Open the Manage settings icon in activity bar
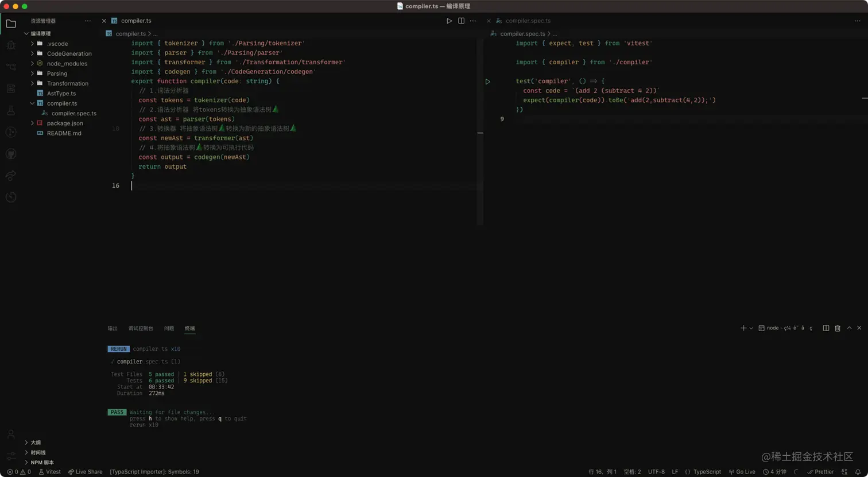 [11, 456]
